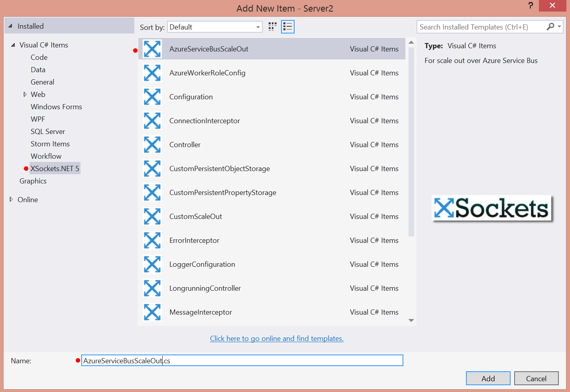Open the Sort by dropdown

pyautogui.click(x=215, y=27)
